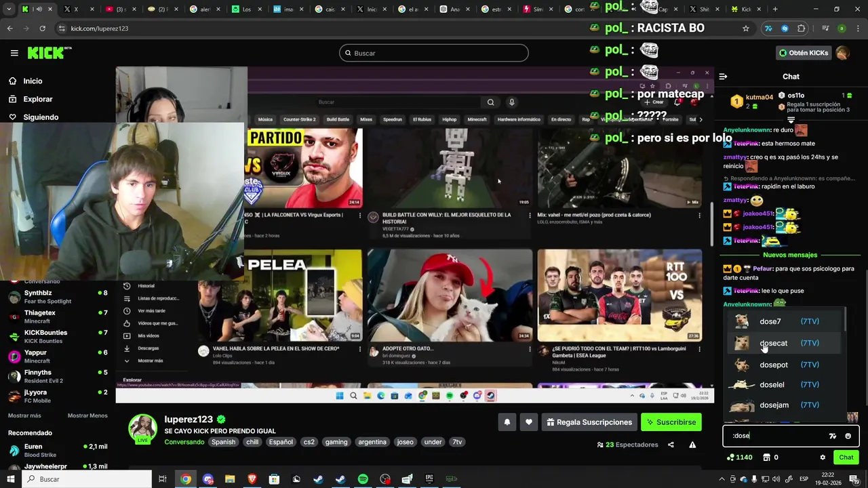Open Finnyths followed channel

click(58, 376)
